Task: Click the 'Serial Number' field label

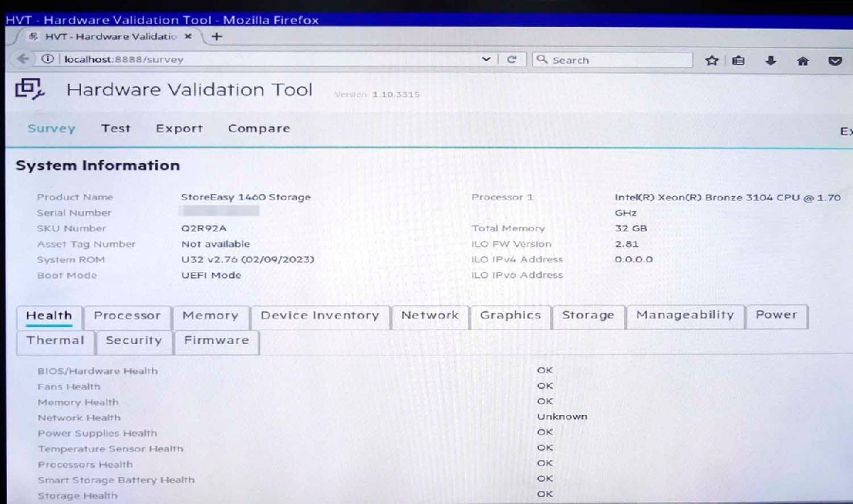Action: [74, 213]
